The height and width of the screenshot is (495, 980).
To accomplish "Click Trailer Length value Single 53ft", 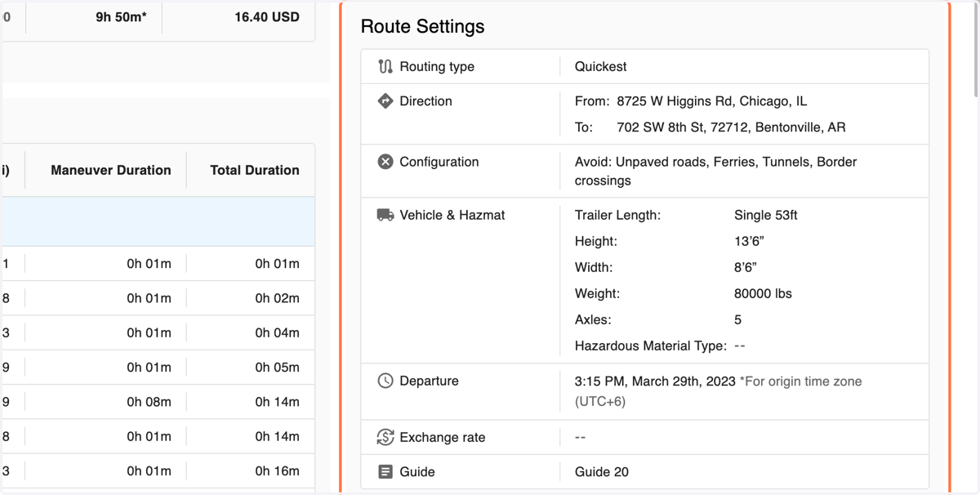I will [x=766, y=215].
